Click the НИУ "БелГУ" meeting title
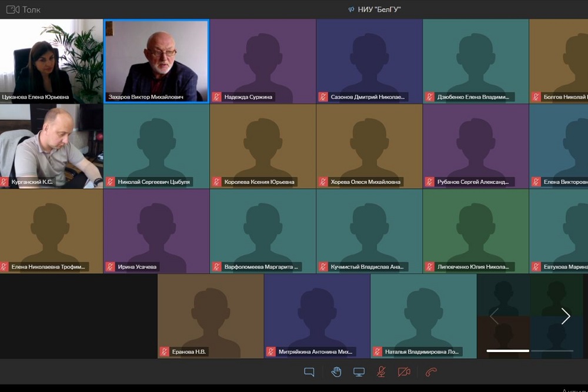The width and height of the screenshot is (588, 392). (x=379, y=9)
